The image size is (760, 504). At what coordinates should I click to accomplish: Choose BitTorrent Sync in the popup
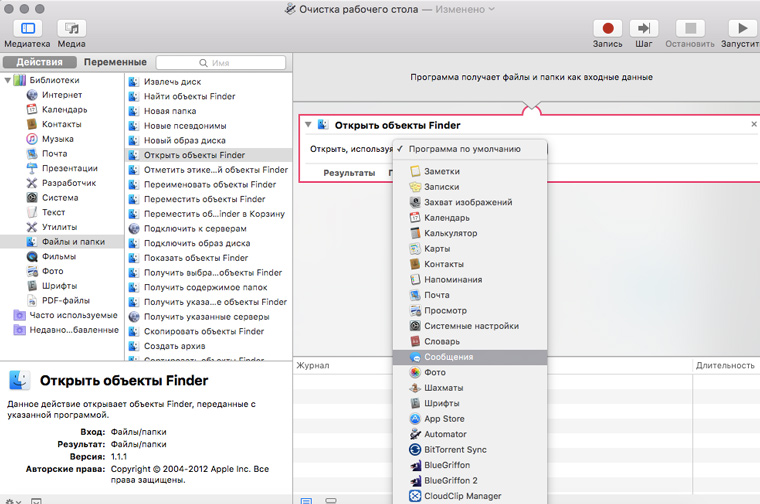click(470, 450)
